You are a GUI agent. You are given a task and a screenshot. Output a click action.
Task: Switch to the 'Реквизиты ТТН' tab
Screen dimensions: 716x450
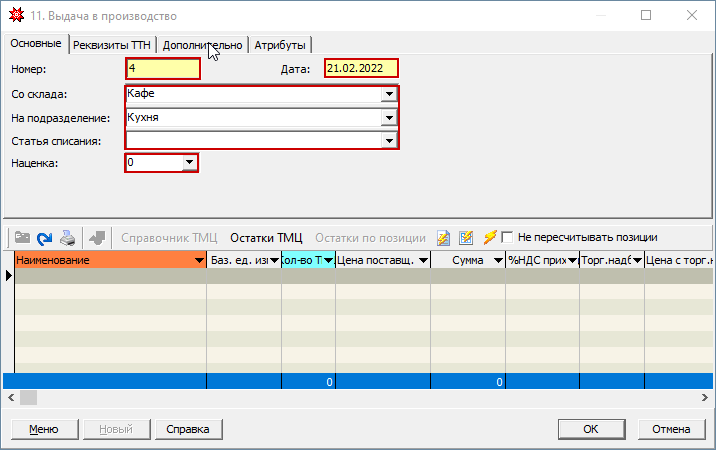click(x=113, y=45)
